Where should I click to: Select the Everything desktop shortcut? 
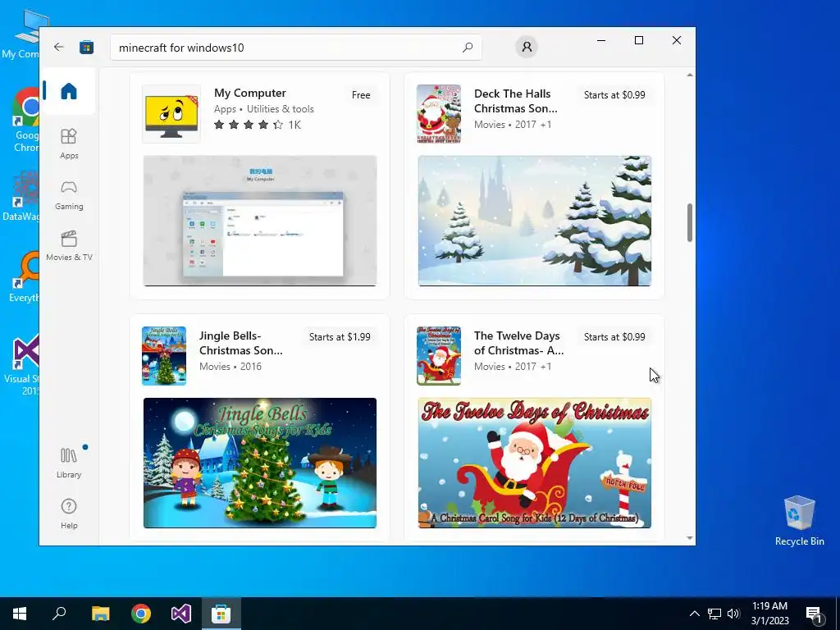(25, 277)
